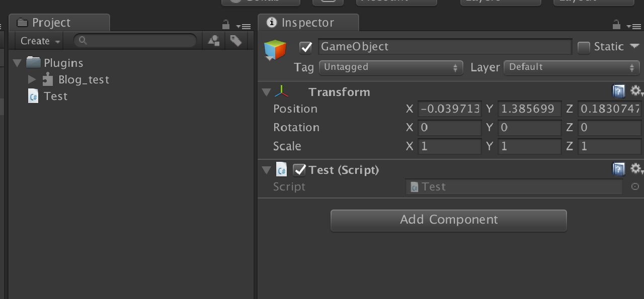Select the Plugins folder name
644x299 pixels.
tap(63, 63)
